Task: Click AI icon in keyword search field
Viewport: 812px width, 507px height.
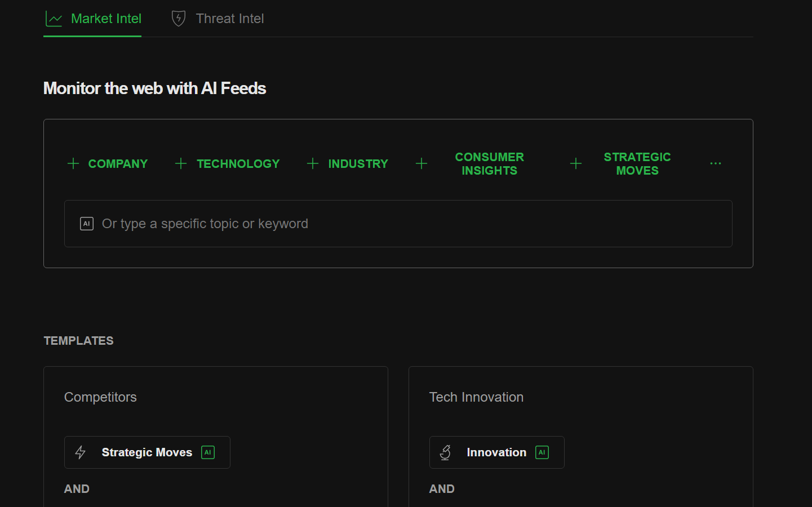Action: point(87,224)
